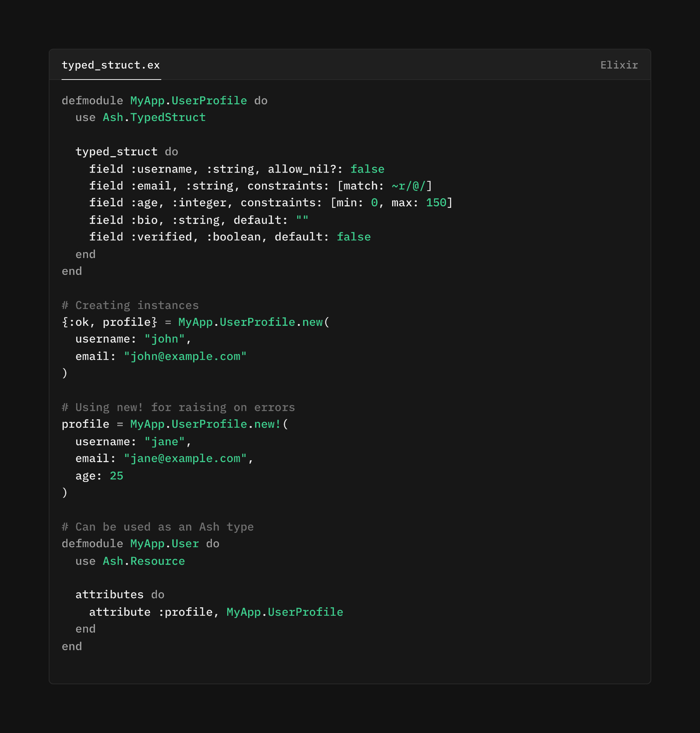Click the typed_struct do block opener
Screen dimensions: 700x733
[x=126, y=152]
